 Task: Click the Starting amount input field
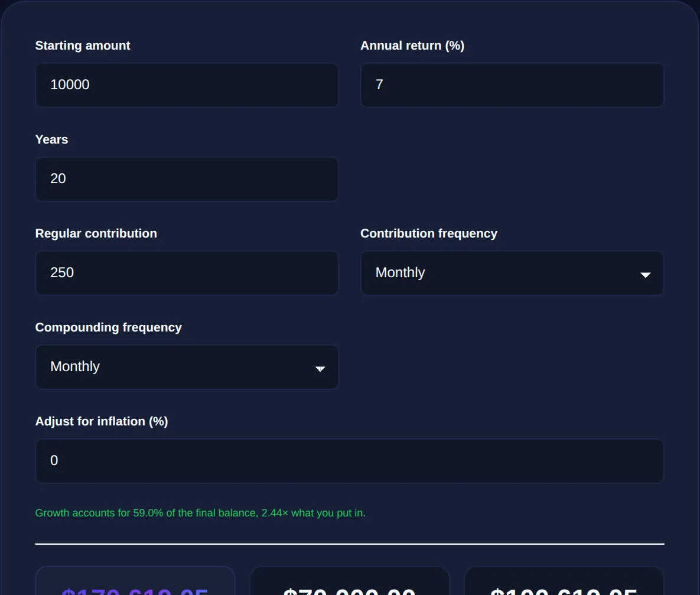187,85
